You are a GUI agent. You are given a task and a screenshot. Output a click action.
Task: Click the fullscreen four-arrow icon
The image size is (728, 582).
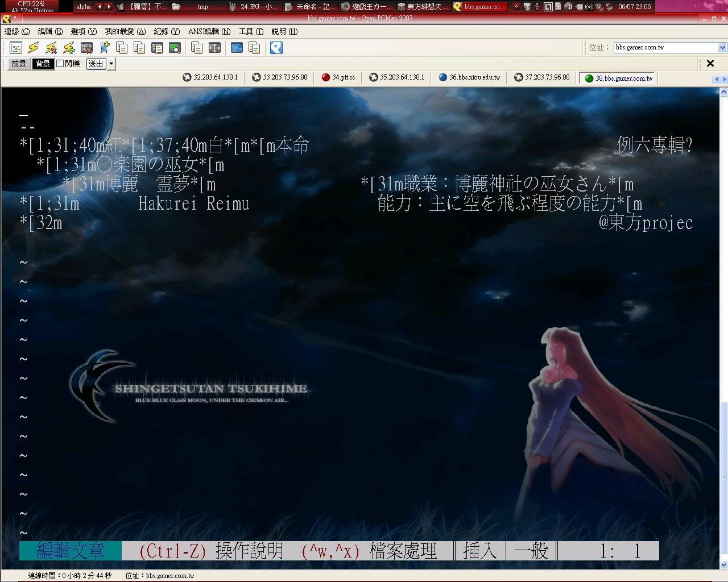[x=214, y=48]
